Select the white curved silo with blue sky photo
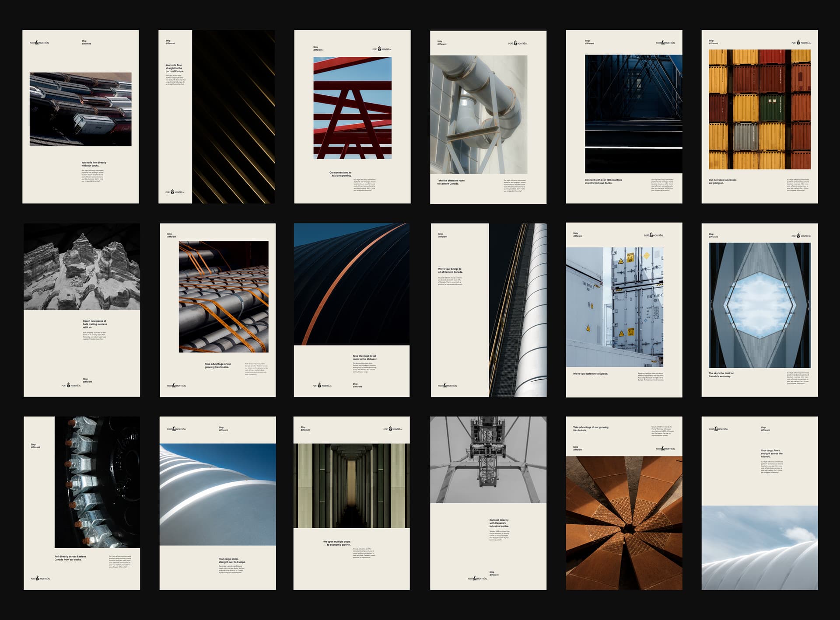The width and height of the screenshot is (840, 620). tap(217, 494)
